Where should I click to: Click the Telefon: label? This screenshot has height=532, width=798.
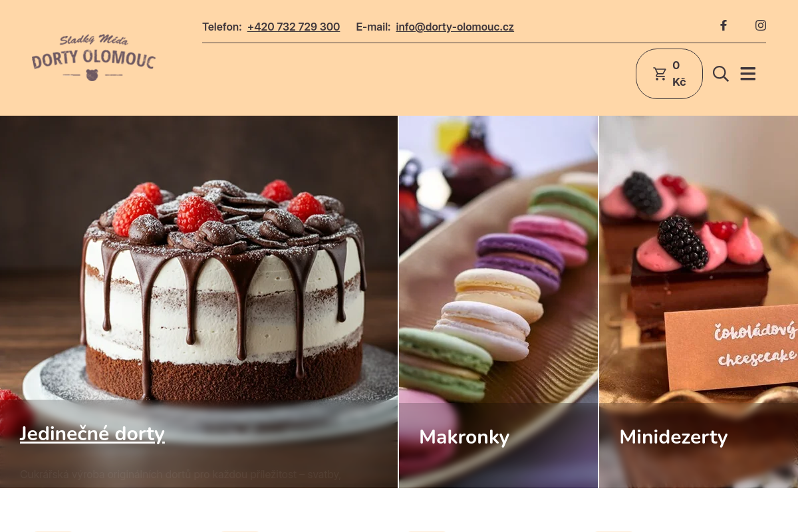(x=222, y=27)
